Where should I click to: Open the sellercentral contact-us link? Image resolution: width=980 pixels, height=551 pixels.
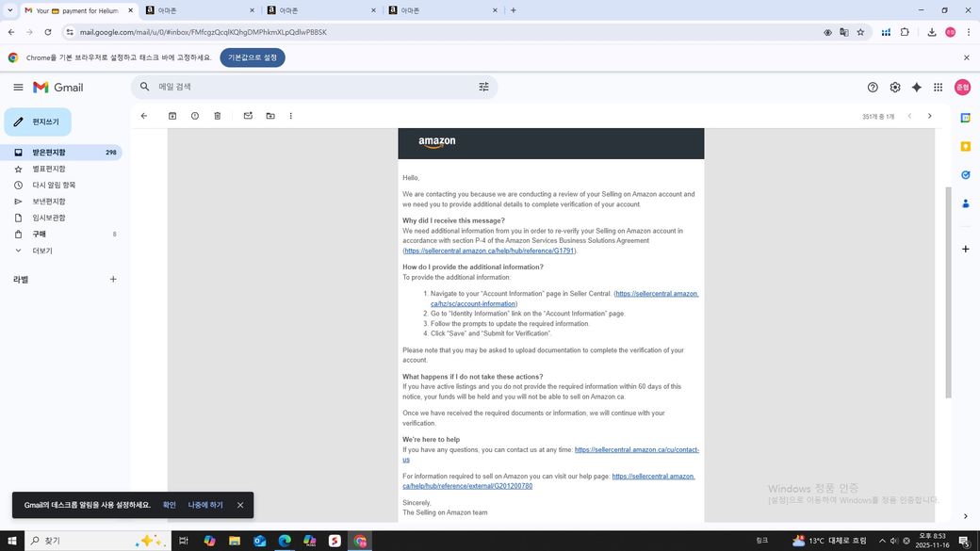coord(636,450)
